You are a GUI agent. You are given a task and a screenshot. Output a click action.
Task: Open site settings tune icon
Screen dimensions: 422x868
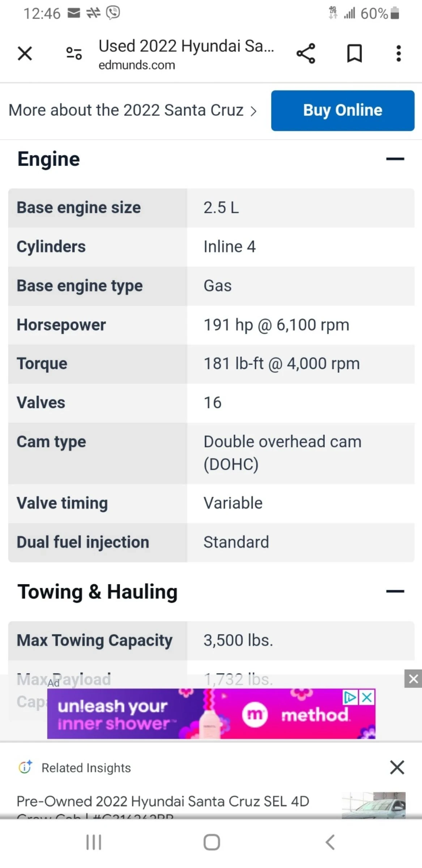click(74, 54)
